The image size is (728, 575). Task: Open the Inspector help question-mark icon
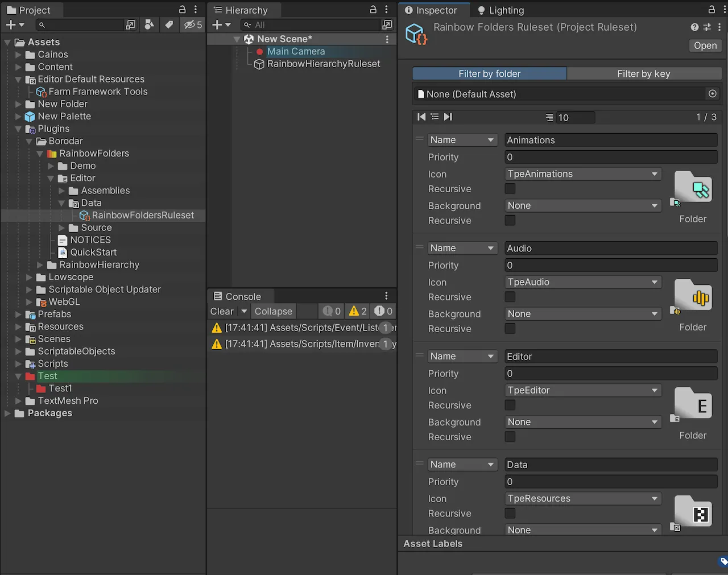pyautogui.click(x=694, y=27)
